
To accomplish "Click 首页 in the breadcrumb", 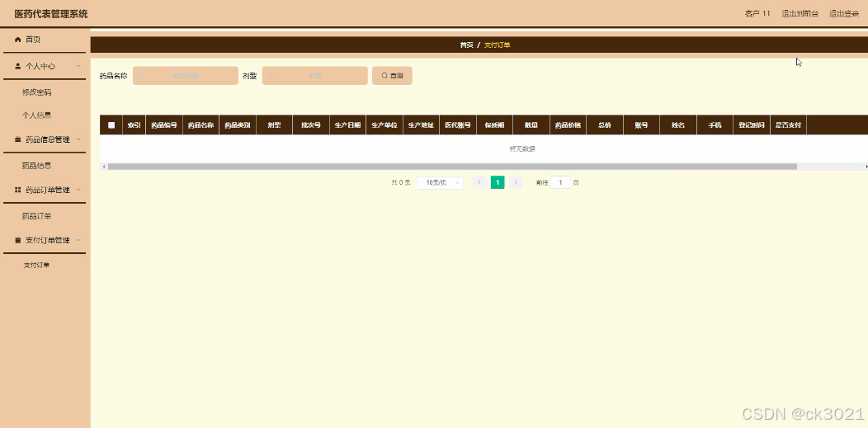I will (467, 45).
